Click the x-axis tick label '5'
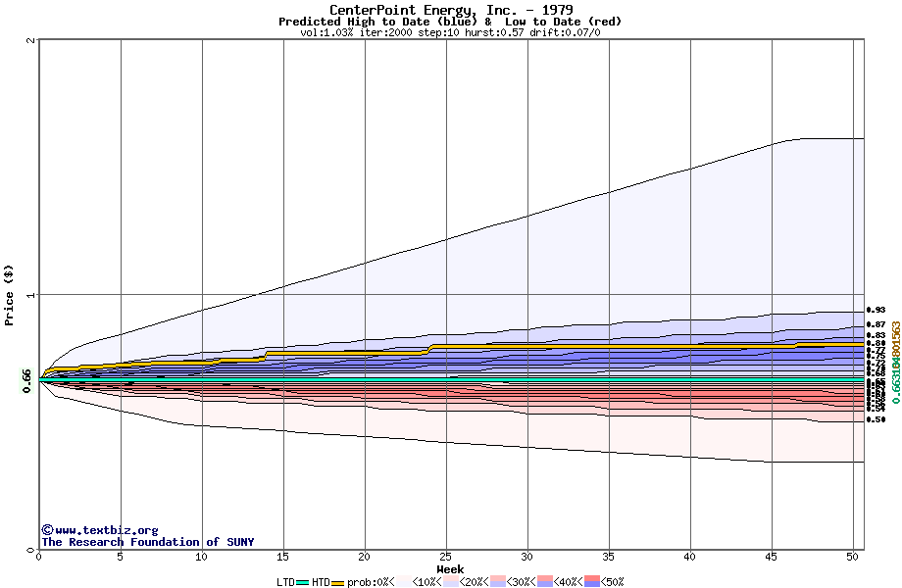 coord(121,557)
